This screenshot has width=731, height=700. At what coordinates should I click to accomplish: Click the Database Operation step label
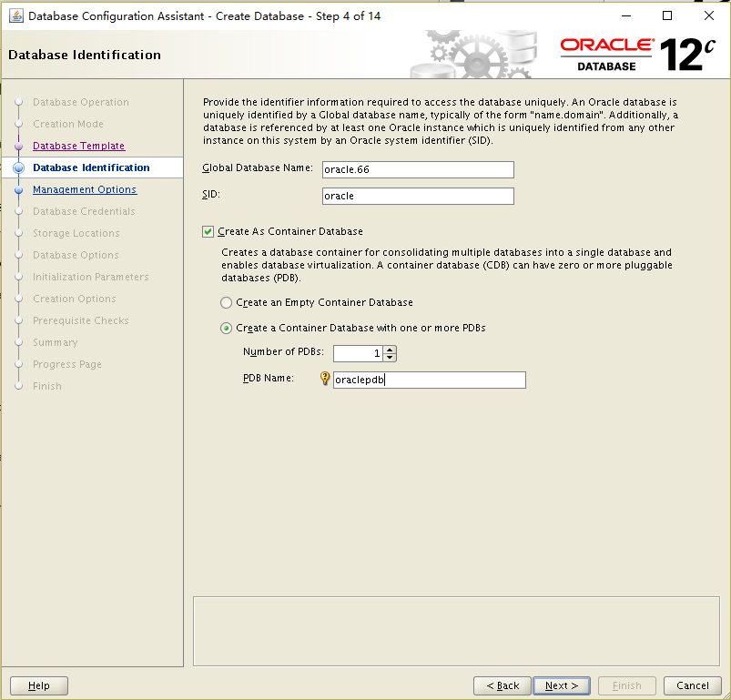point(81,102)
